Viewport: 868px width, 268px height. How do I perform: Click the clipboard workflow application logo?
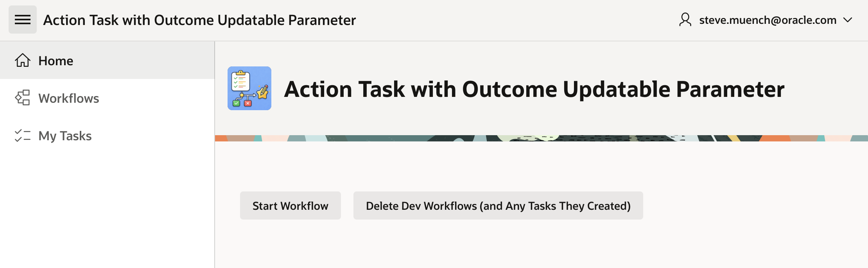coord(249,88)
